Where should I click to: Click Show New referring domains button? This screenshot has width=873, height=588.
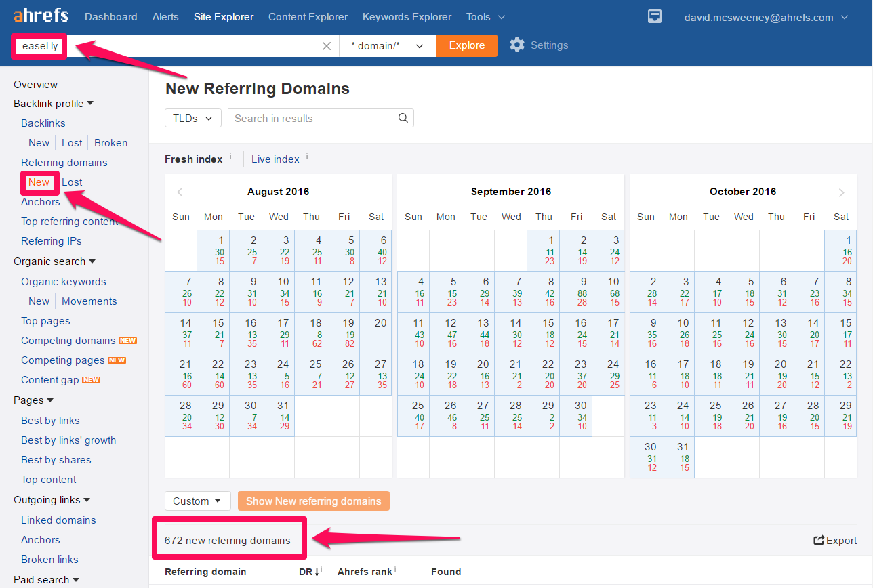tap(314, 501)
